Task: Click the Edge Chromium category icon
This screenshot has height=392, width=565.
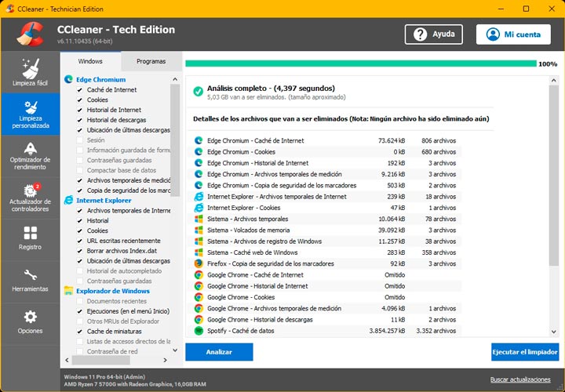Action: (x=68, y=79)
